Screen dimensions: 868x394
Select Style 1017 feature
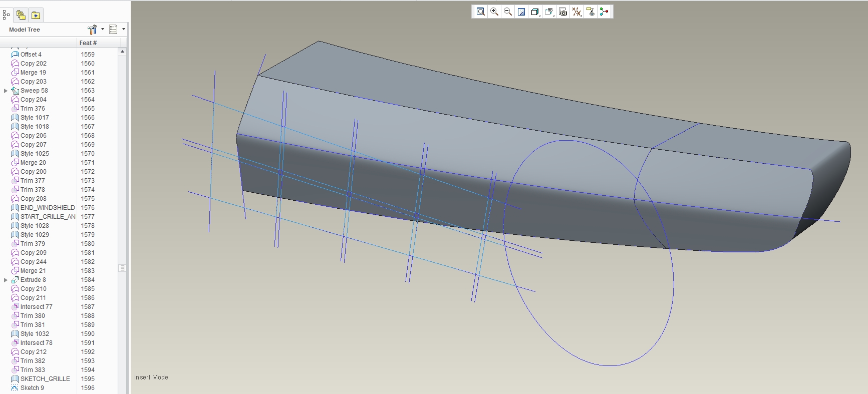(35, 118)
